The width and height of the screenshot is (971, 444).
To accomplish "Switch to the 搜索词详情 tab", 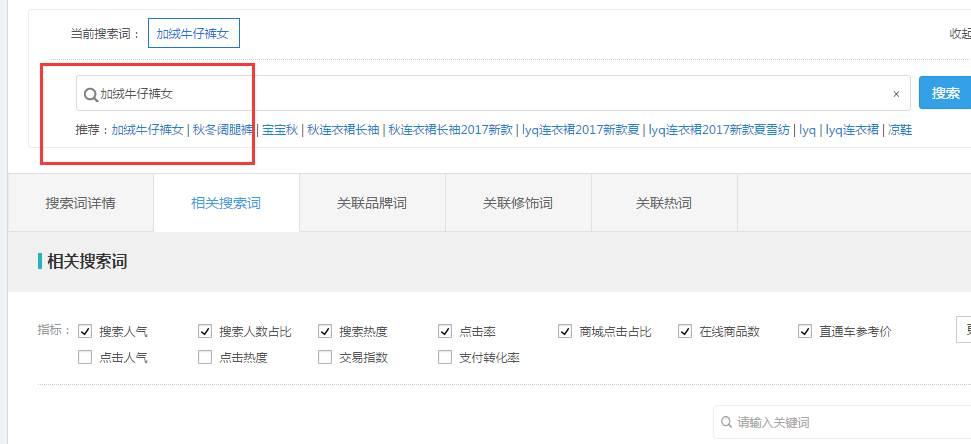I will point(80,203).
